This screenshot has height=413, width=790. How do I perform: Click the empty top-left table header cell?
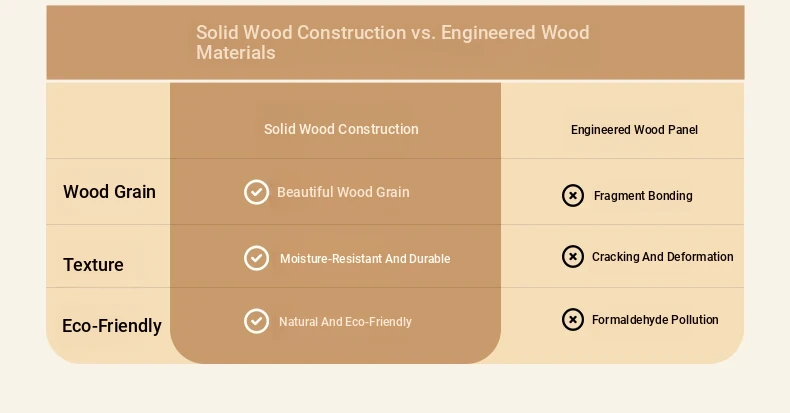[x=108, y=121]
